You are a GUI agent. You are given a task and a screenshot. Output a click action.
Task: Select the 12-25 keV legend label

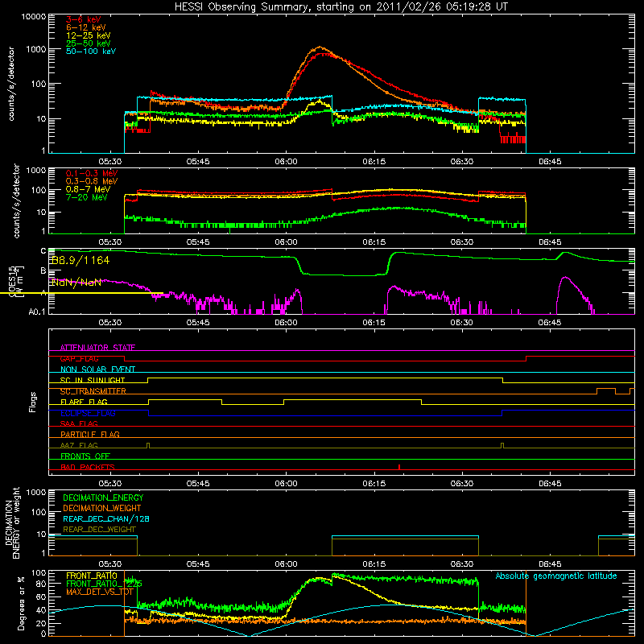tap(89, 35)
